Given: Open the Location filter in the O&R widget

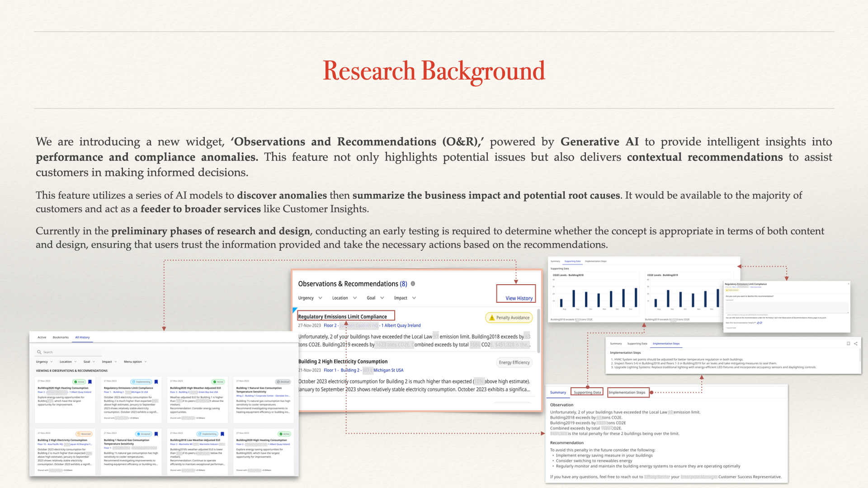Looking at the screenshot, I should (344, 298).
